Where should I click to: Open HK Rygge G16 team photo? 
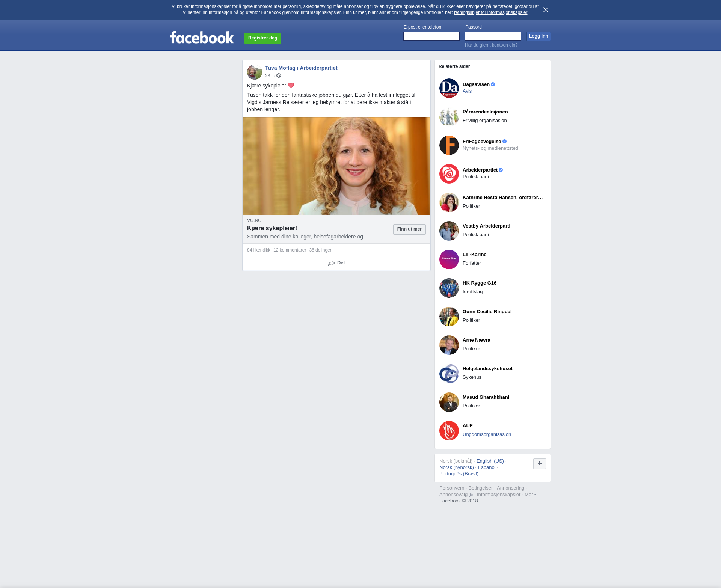[x=449, y=288]
